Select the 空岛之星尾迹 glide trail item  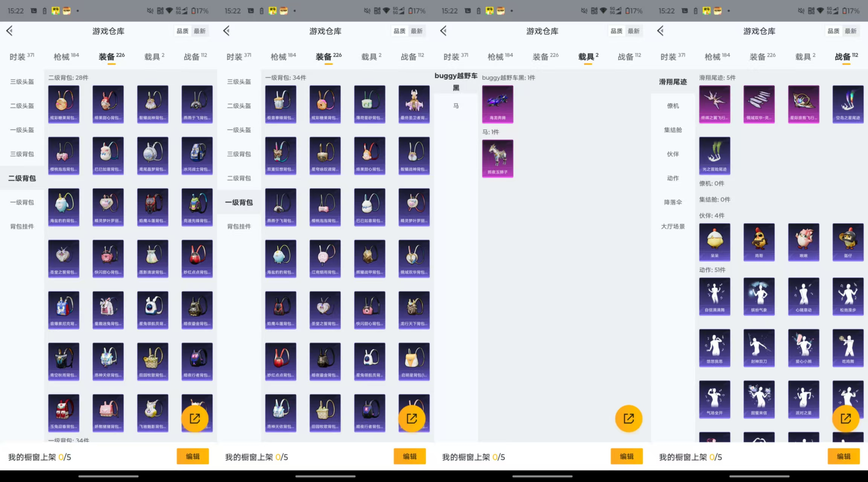[x=848, y=104]
